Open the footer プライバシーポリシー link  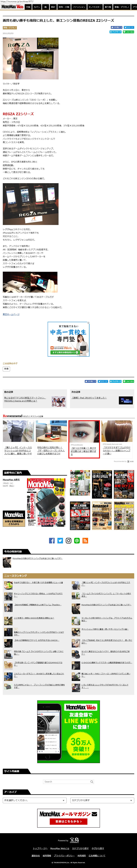(x=64, y=856)
